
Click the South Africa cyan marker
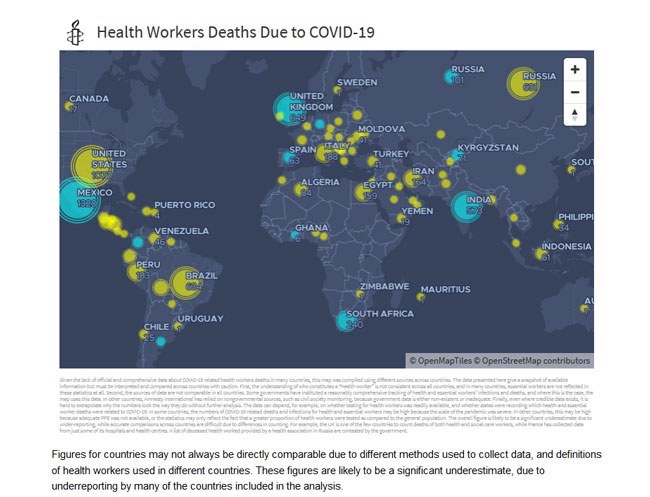coord(347,321)
